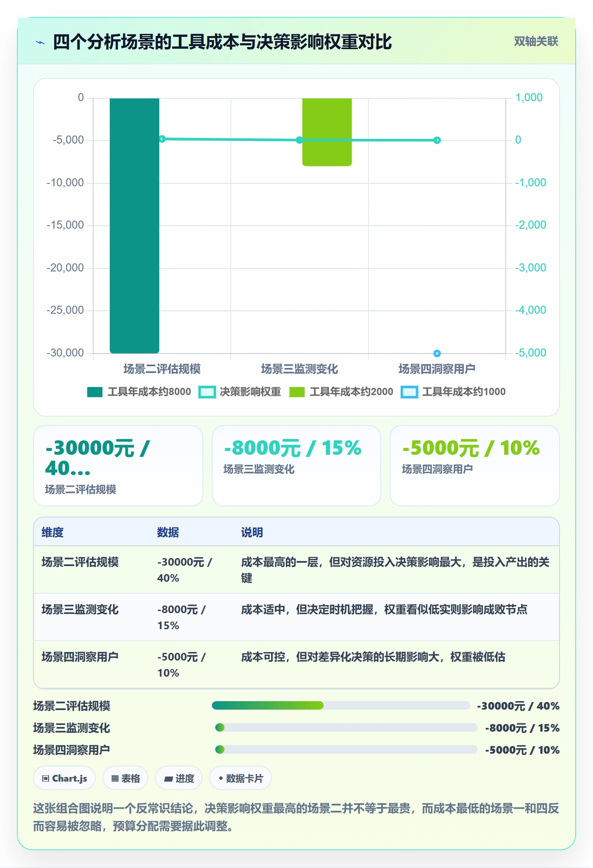Click the left axis value -30,000
The width and height of the screenshot is (593, 868).
65,353
